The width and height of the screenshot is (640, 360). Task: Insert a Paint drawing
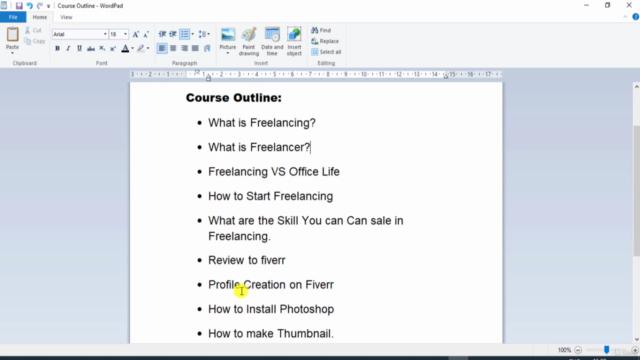click(249, 41)
